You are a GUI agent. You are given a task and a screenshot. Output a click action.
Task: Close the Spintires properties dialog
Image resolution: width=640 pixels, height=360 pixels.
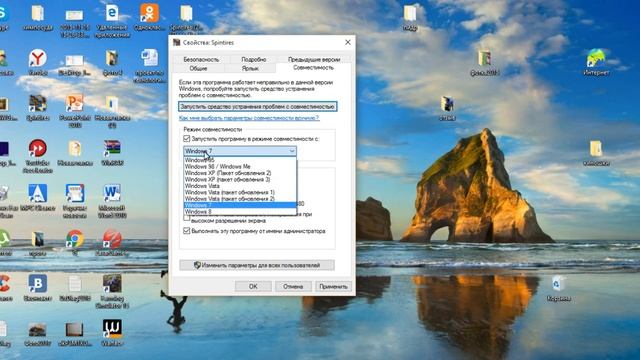348,42
